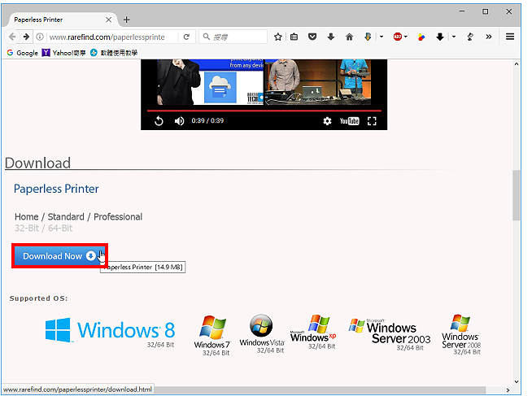532x396 pixels.
Task: Close the Paperless Printer tab
Action: (108, 20)
